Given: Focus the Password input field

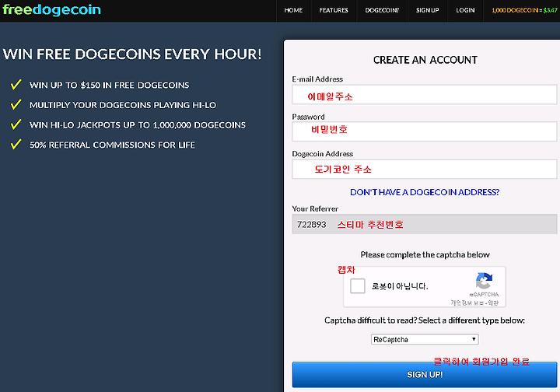Looking at the screenshot, I should 425,131.
